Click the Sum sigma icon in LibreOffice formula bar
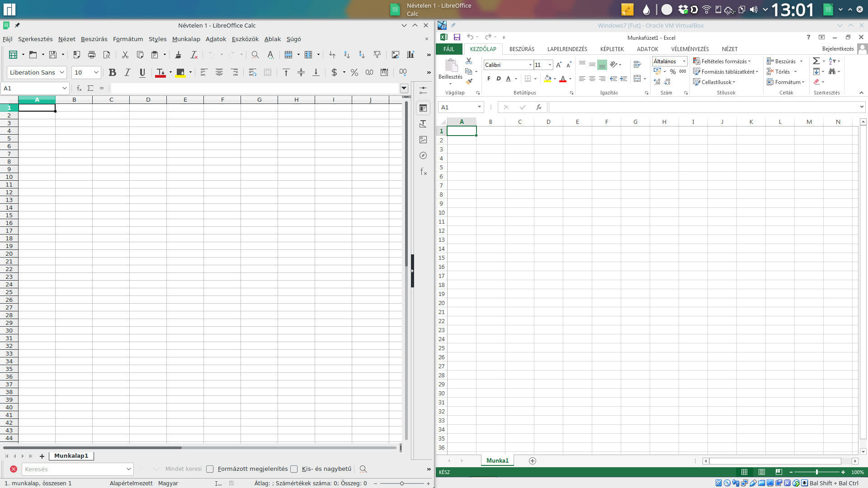The image size is (868, 488). [x=90, y=88]
